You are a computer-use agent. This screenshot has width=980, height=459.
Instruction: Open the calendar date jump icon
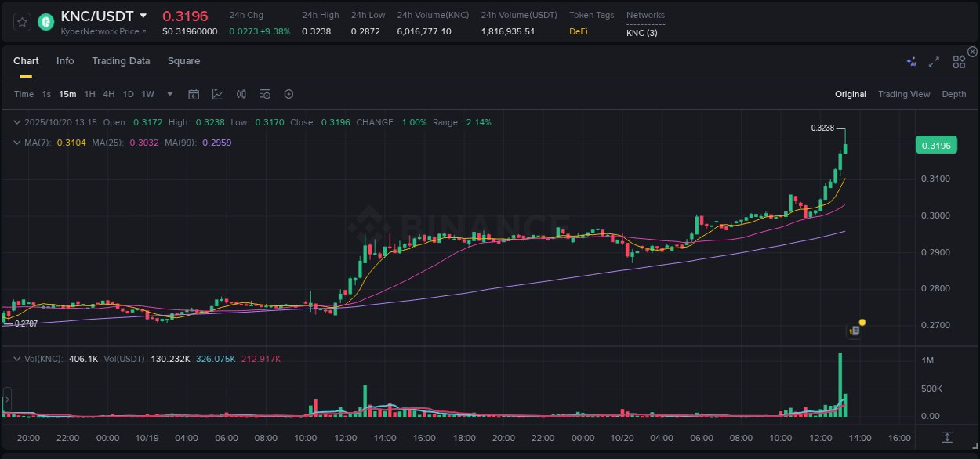194,94
